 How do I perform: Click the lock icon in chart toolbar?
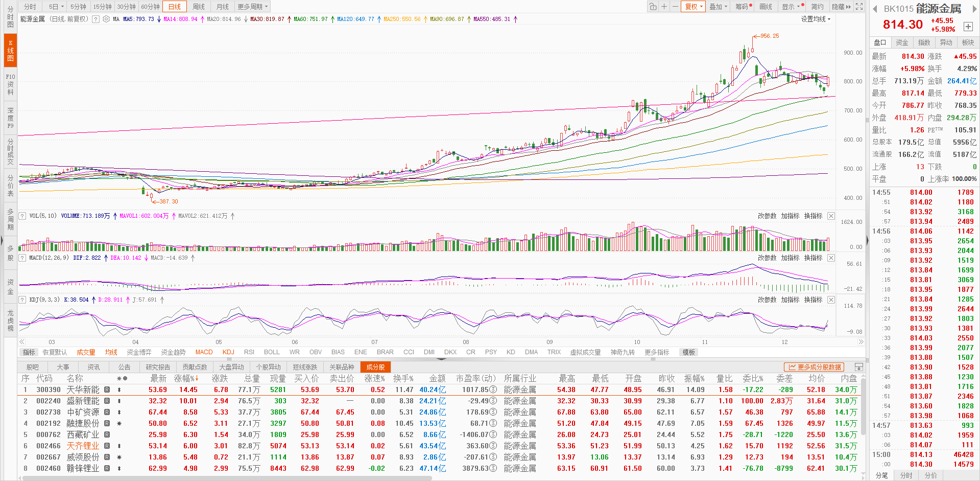point(653,7)
